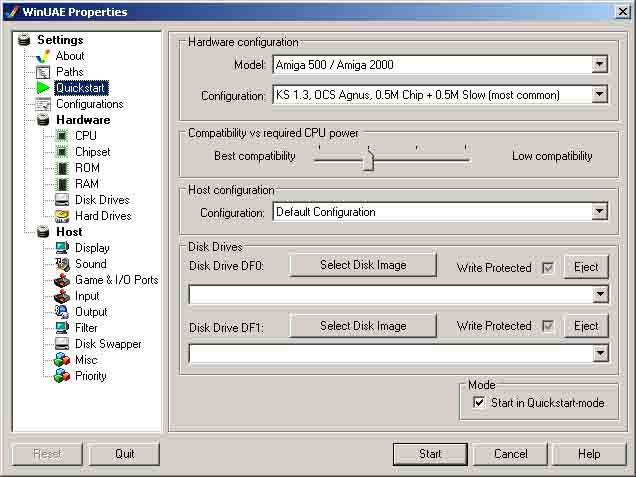Open Help
The image size is (636, 477).
coord(589,453)
